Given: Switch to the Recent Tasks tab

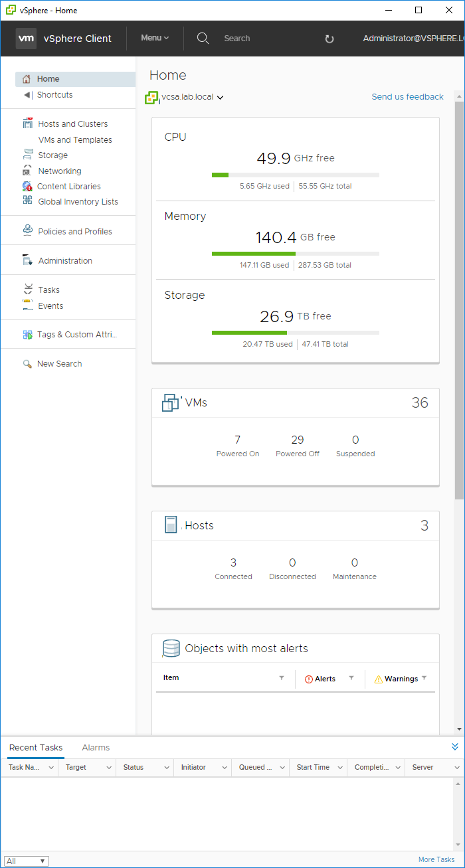Looking at the screenshot, I should tap(36, 747).
